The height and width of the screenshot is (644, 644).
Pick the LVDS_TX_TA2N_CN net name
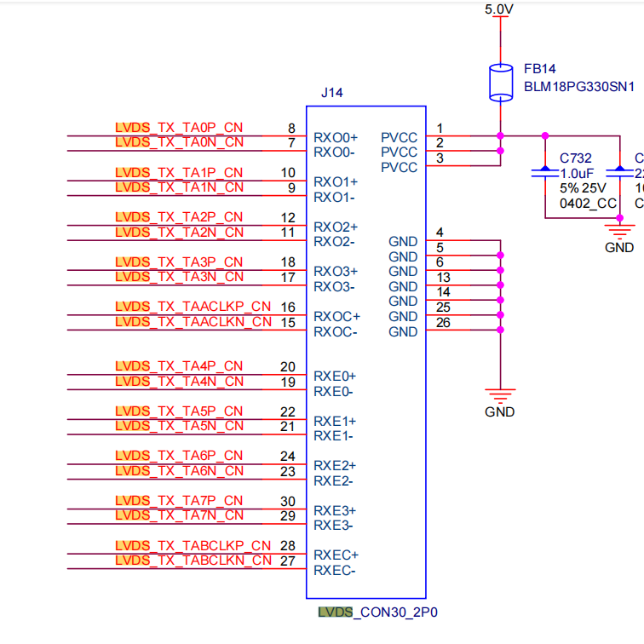pyautogui.click(x=180, y=233)
